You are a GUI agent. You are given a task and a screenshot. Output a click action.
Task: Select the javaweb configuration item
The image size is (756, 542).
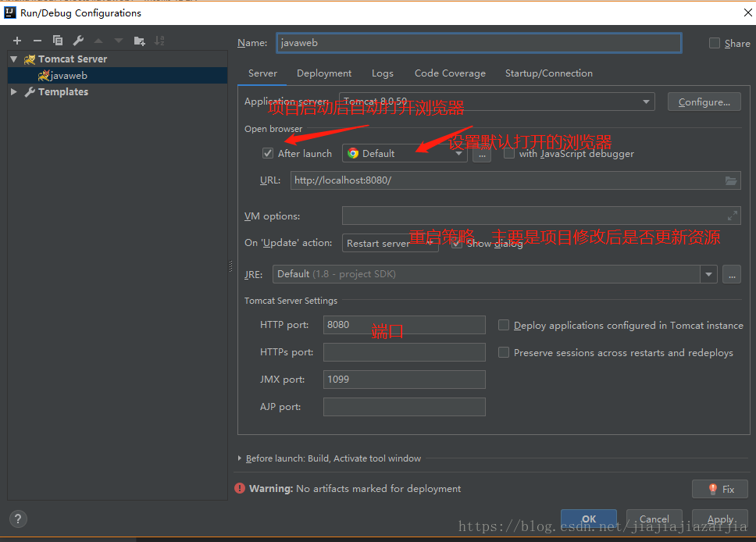click(x=118, y=75)
